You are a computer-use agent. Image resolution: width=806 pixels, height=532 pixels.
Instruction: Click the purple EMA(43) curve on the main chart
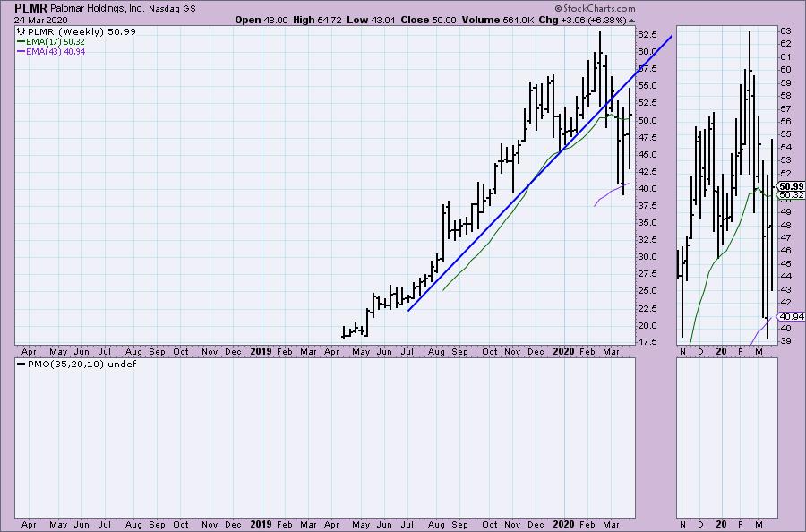click(x=612, y=193)
